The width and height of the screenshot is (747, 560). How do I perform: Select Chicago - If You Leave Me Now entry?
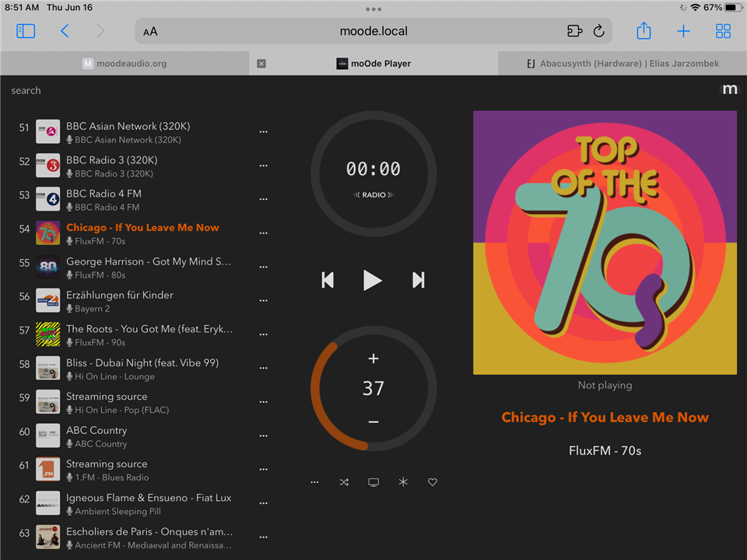pos(142,233)
